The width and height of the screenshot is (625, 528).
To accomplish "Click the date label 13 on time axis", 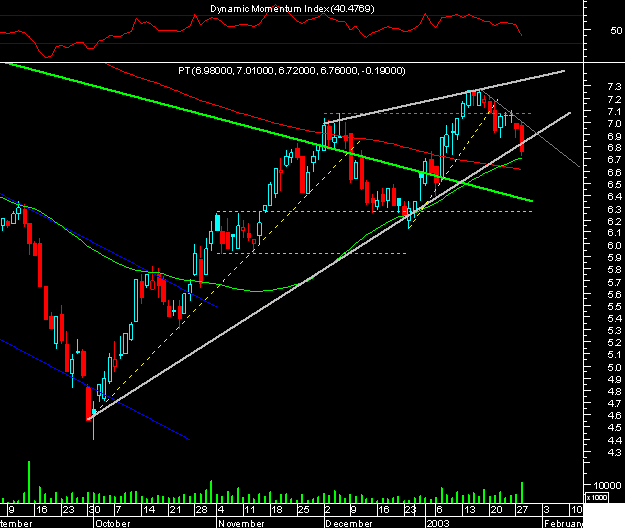I will [x=470, y=510].
